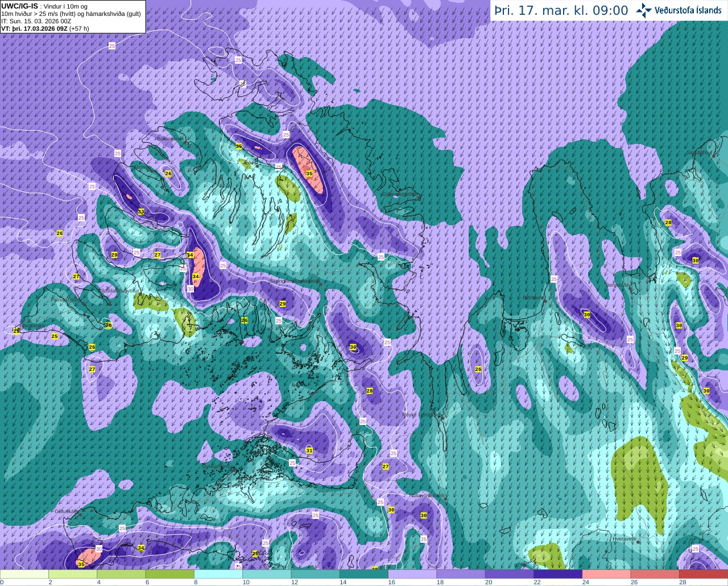Click the Stykkishólmur place label
The image size is (728, 586).
218,465
